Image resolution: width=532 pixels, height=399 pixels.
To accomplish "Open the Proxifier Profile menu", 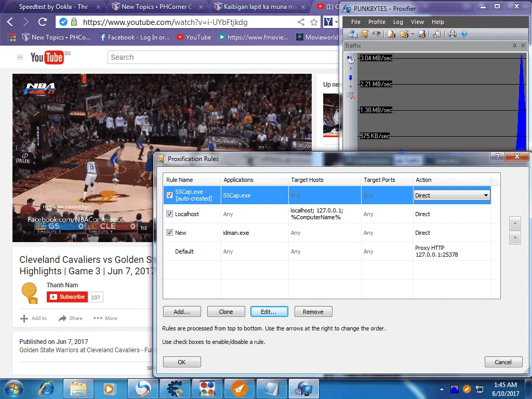I will pyautogui.click(x=377, y=22).
